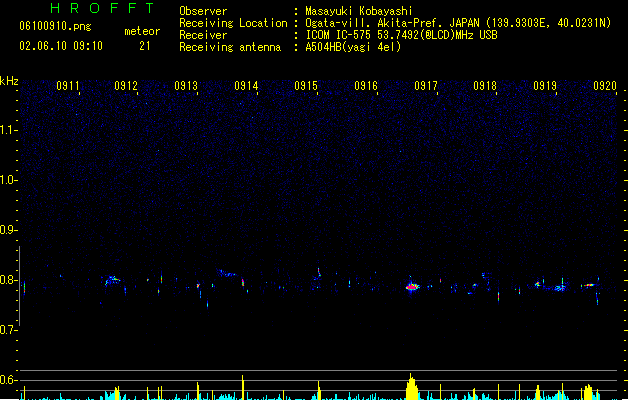Click the tall yellow intensity peak near 0917

[x=412, y=386]
